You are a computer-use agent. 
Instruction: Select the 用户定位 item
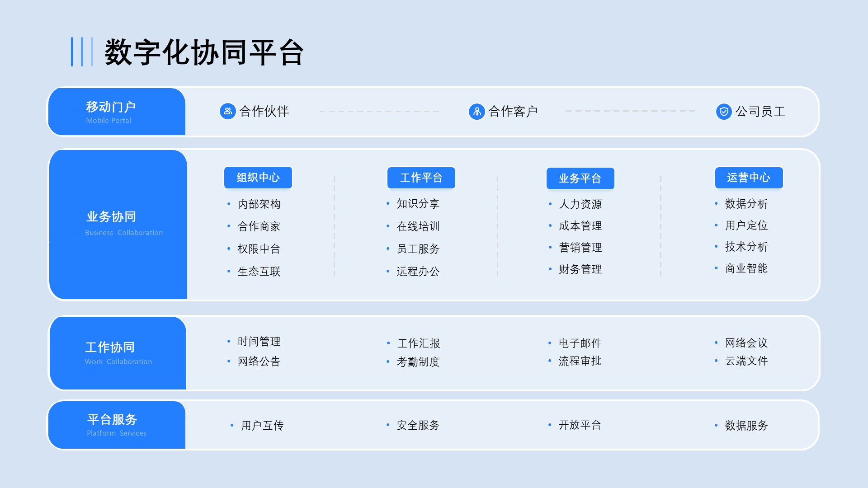[746, 225]
